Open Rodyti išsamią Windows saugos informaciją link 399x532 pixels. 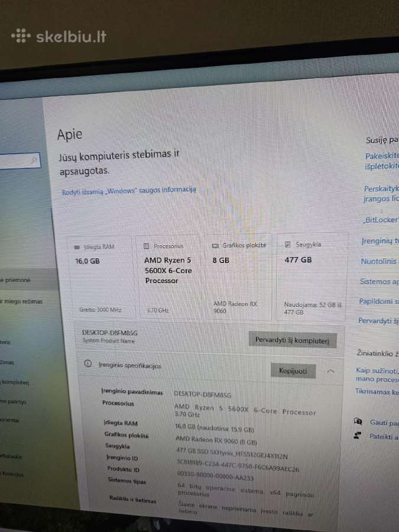point(129,191)
